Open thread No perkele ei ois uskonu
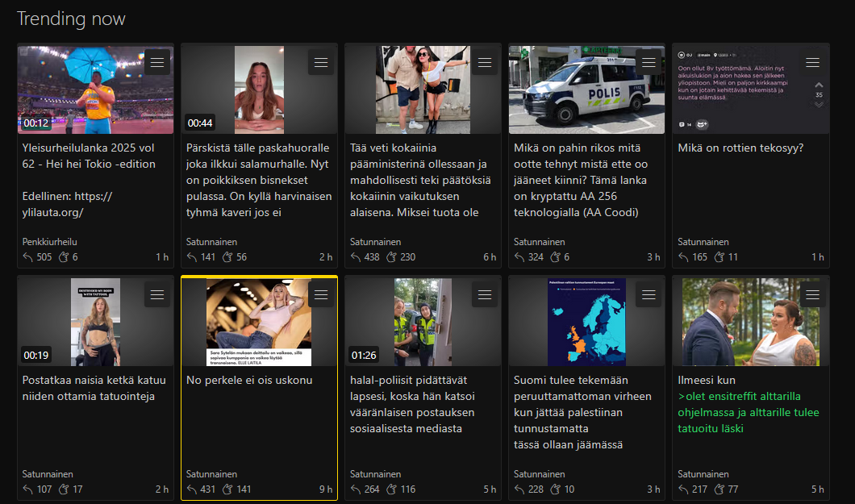This screenshot has height=504, width=855. coord(249,380)
